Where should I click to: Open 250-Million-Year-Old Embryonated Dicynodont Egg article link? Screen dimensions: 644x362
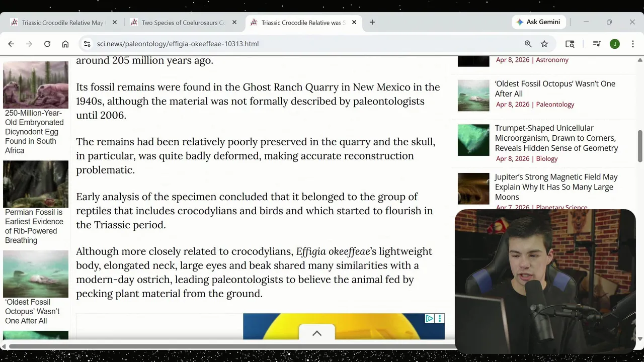[x=34, y=132]
